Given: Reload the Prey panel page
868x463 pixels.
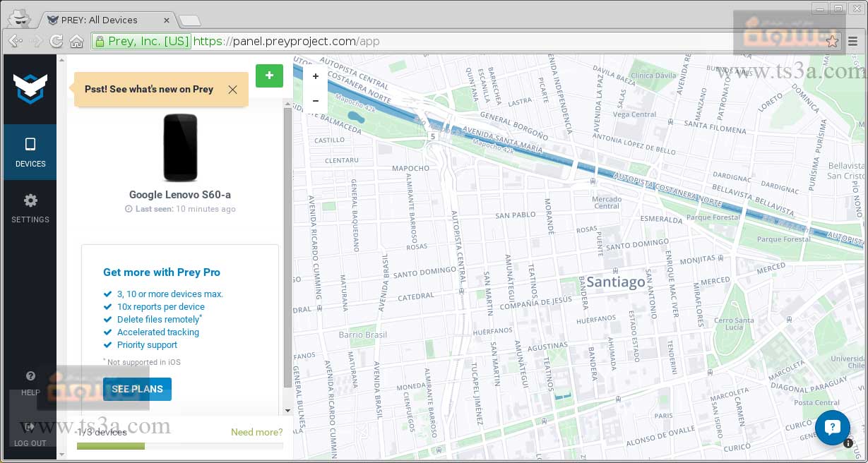Looking at the screenshot, I should [x=57, y=41].
